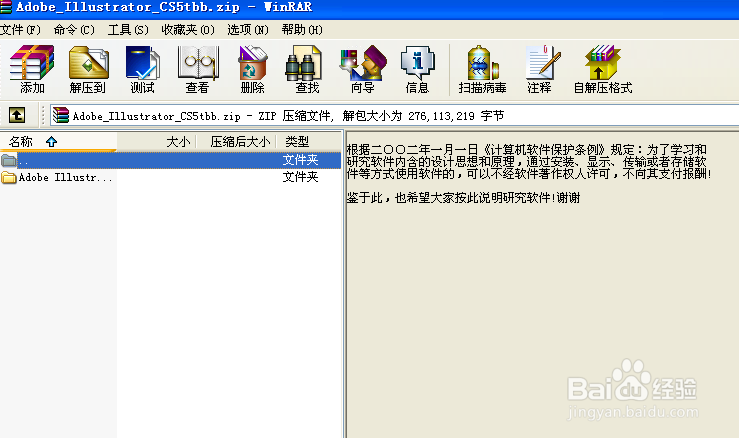Open the 选项(N) menu
This screenshot has height=438, width=739.
click(x=248, y=30)
